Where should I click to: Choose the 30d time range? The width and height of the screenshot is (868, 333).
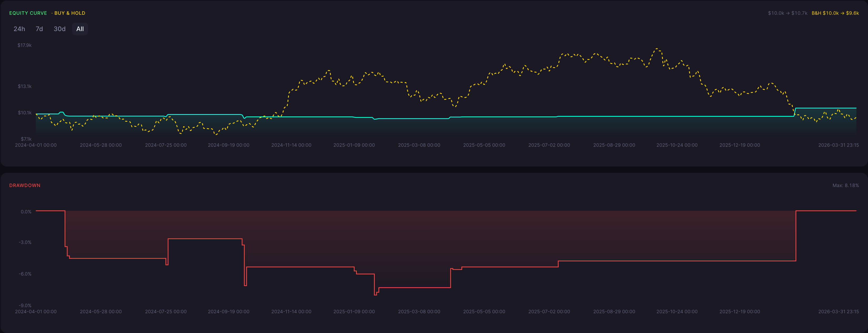click(x=60, y=29)
